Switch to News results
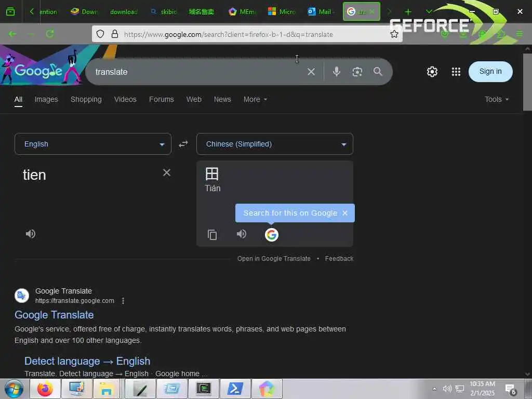Image resolution: width=532 pixels, height=399 pixels. (x=222, y=99)
